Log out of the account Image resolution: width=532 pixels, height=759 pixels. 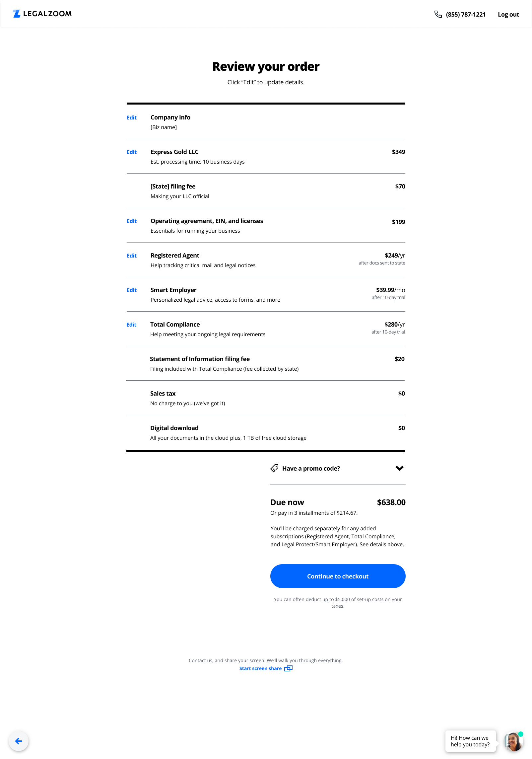508,14
